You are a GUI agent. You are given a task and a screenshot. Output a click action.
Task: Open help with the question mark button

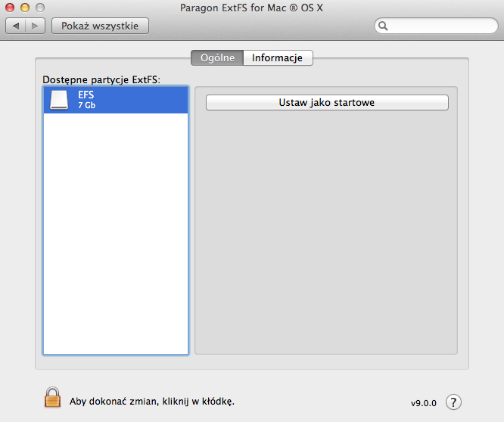coord(453,402)
